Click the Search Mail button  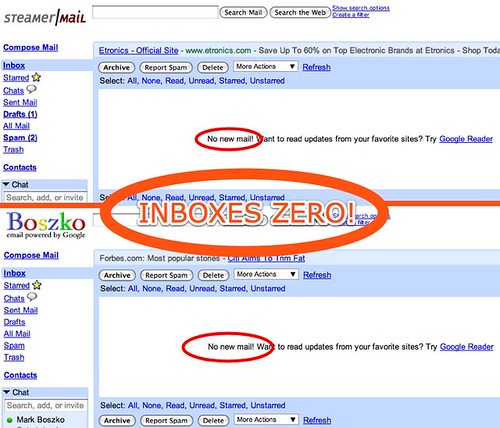click(243, 13)
